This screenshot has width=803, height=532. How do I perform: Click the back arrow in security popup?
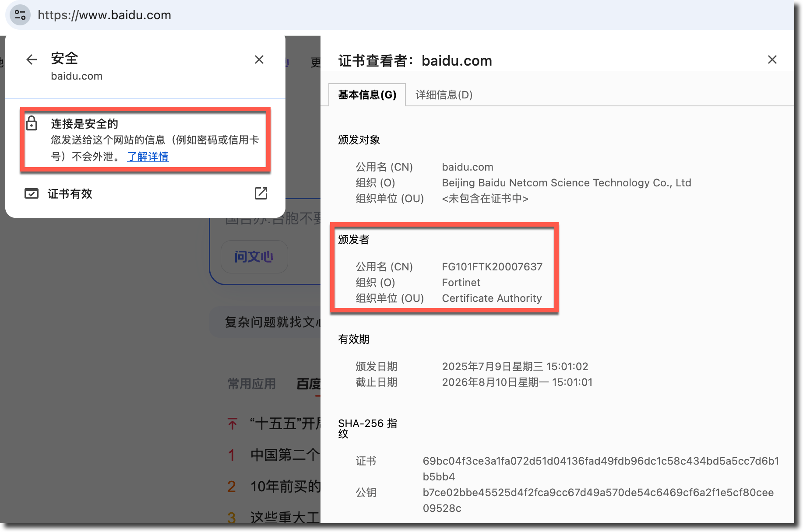(x=32, y=59)
